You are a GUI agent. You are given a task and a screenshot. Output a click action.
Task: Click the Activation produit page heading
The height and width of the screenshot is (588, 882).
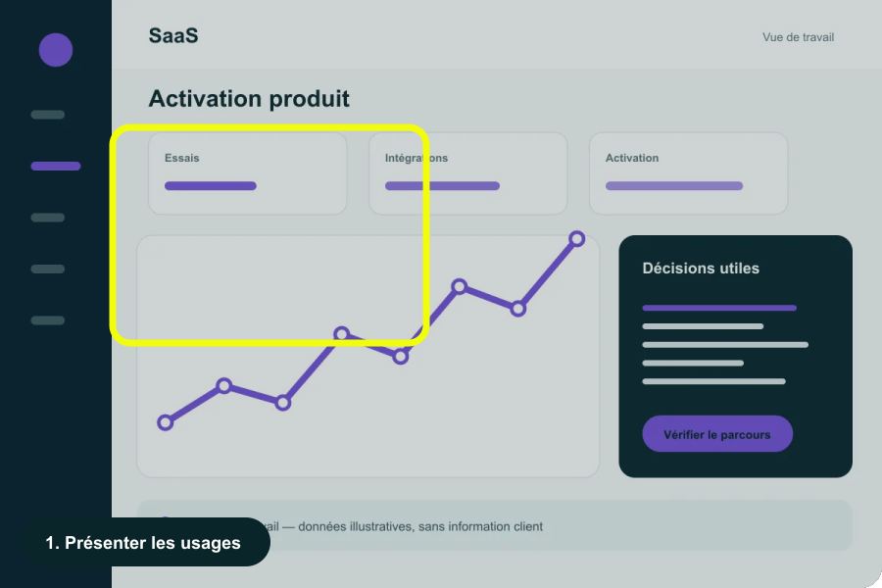click(x=249, y=98)
